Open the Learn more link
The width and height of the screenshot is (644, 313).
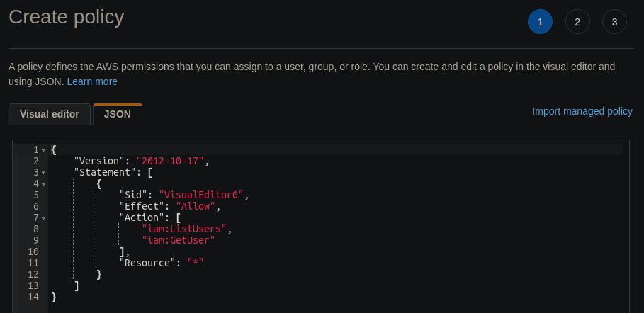pos(92,81)
